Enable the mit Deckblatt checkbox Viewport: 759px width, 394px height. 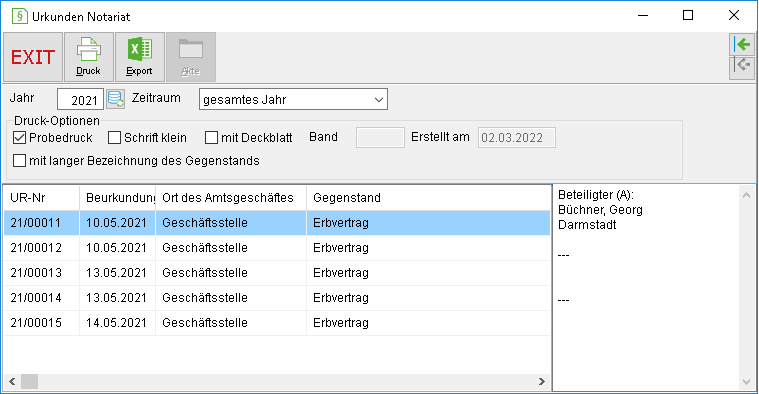point(211,137)
